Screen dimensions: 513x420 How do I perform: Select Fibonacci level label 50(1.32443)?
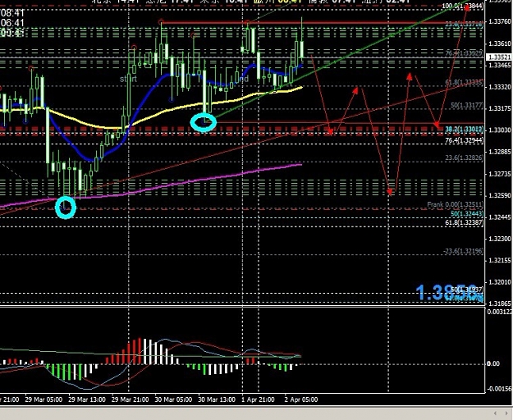467,214
